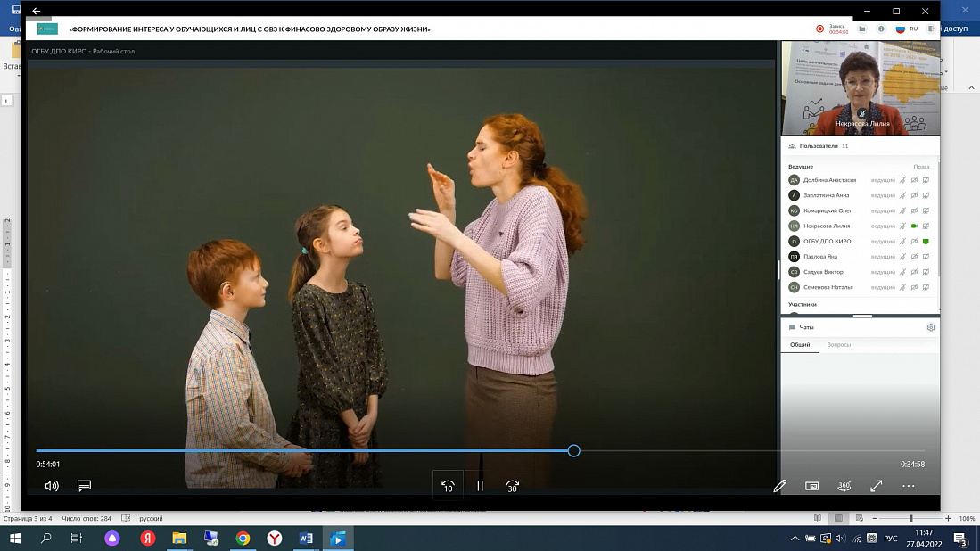Click the playback position handle on the seek bar
The height and width of the screenshot is (551, 980).
click(x=573, y=450)
